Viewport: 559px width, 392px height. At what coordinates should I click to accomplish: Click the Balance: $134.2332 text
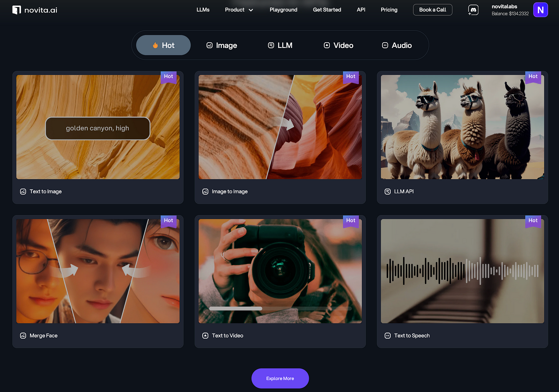tap(510, 14)
